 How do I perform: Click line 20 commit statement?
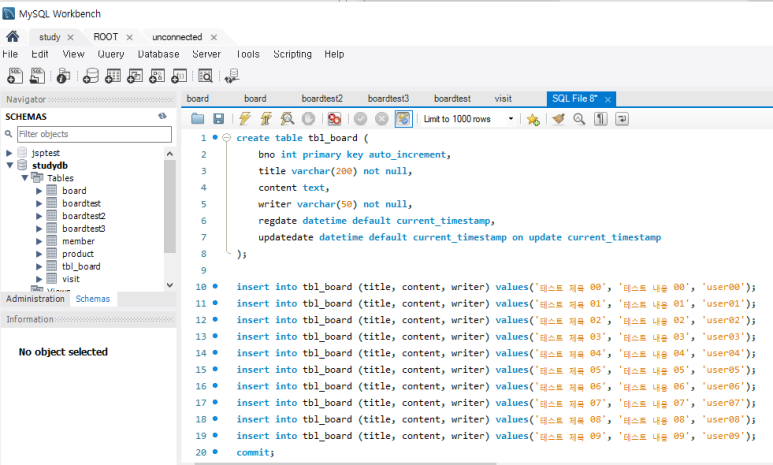coord(255,453)
